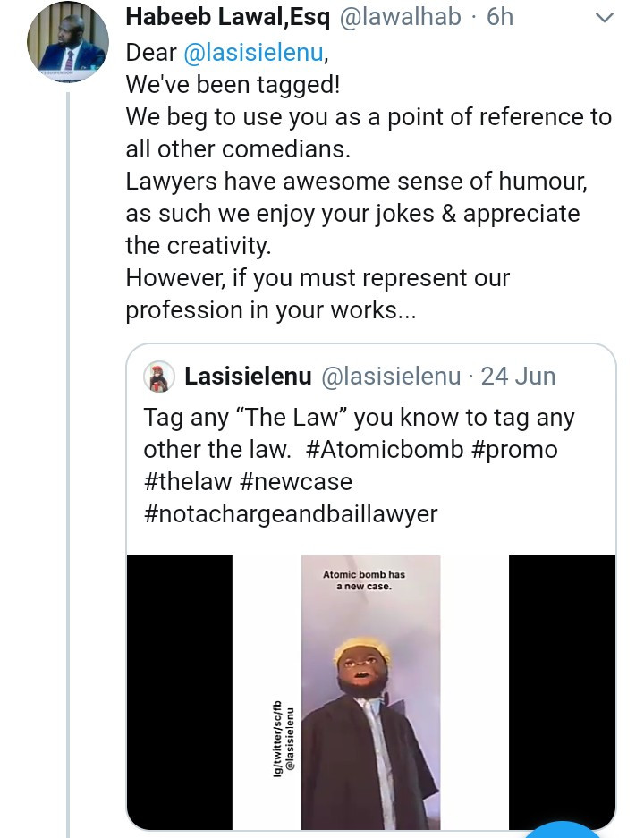Screen dimensions: 644x838
Task: Click the bold Lasisielenu name in quoted tweet
Action: 248,377
